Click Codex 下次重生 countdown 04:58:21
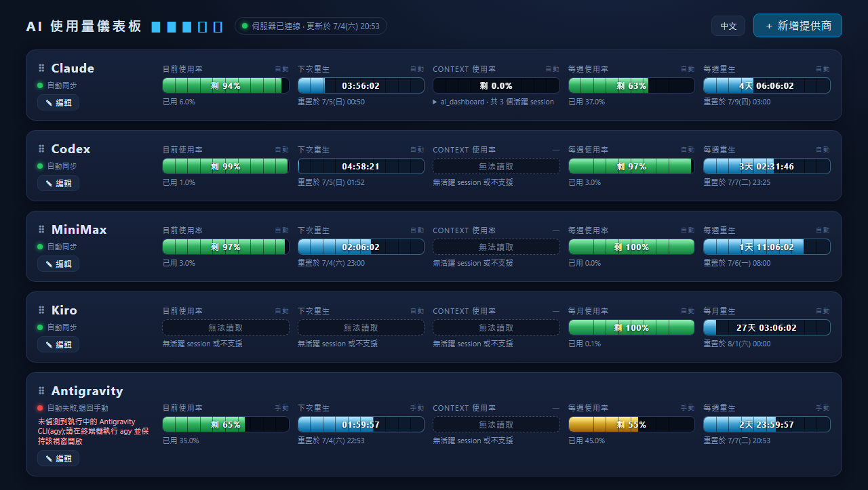The height and width of the screenshot is (490, 868). click(361, 166)
